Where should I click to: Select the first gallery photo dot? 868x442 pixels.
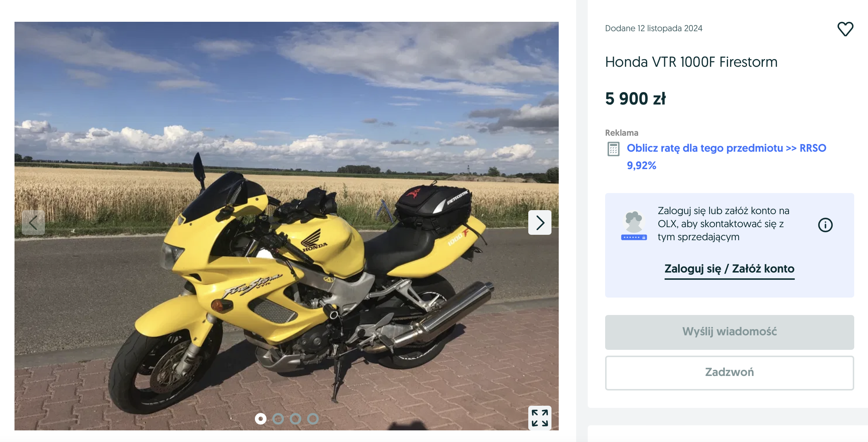(260, 419)
